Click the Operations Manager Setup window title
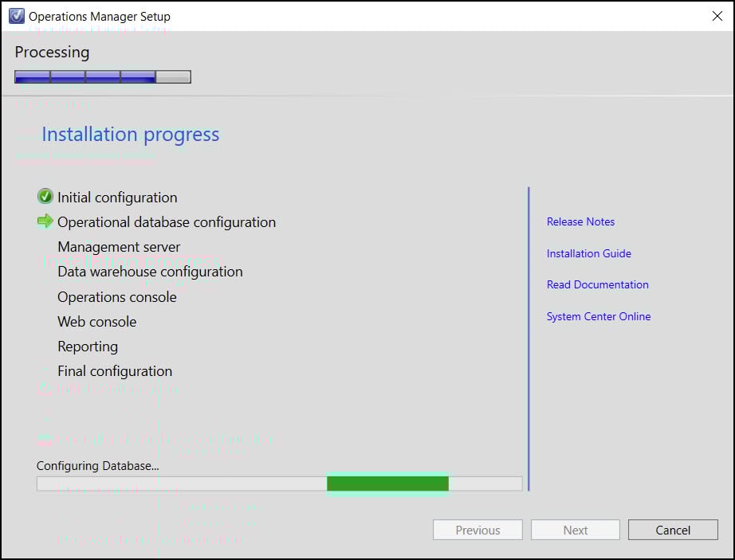 (x=100, y=17)
